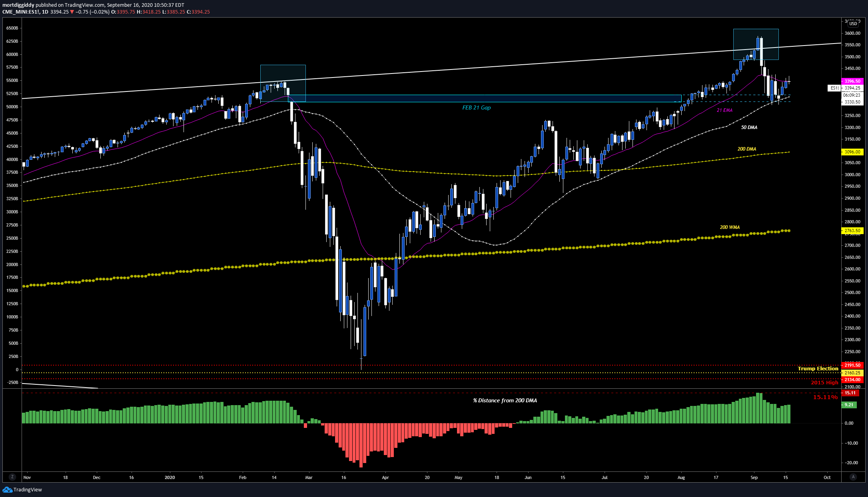
Task: Select the 50 DMA label
Action: [749, 127]
